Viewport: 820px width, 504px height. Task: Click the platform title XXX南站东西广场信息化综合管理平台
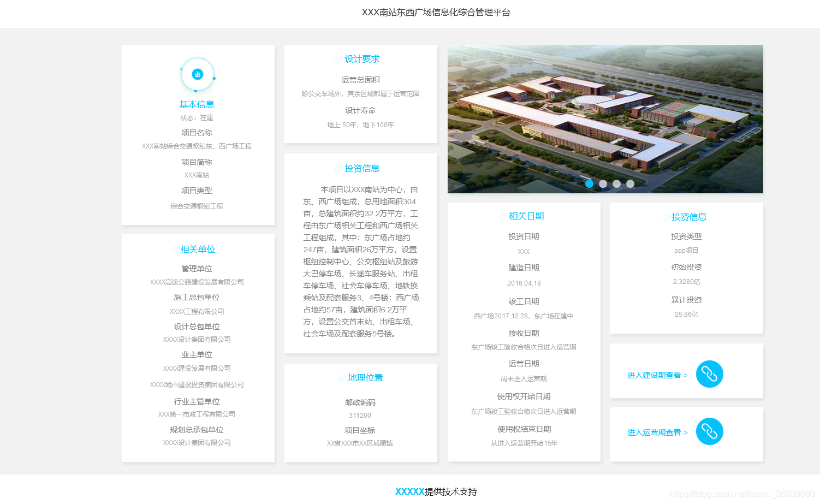coord(436,13)
